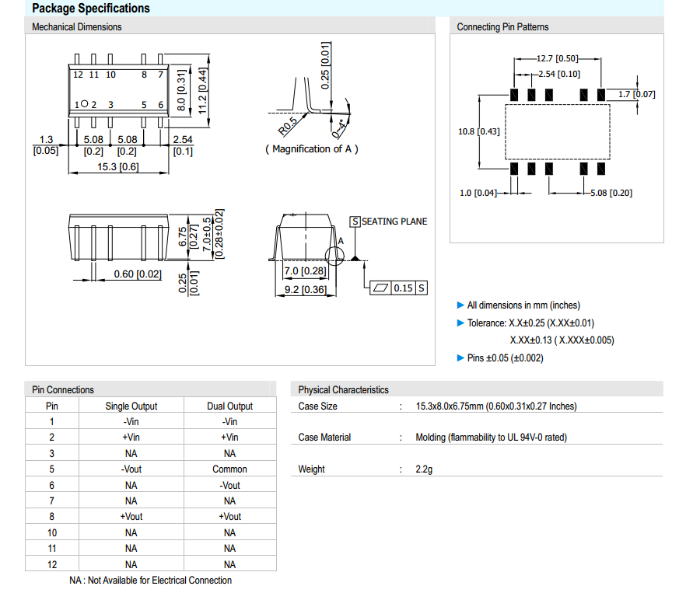Click the 15.3 [0.6] overall length dimension
700x607 pixels.
(118, 167)
